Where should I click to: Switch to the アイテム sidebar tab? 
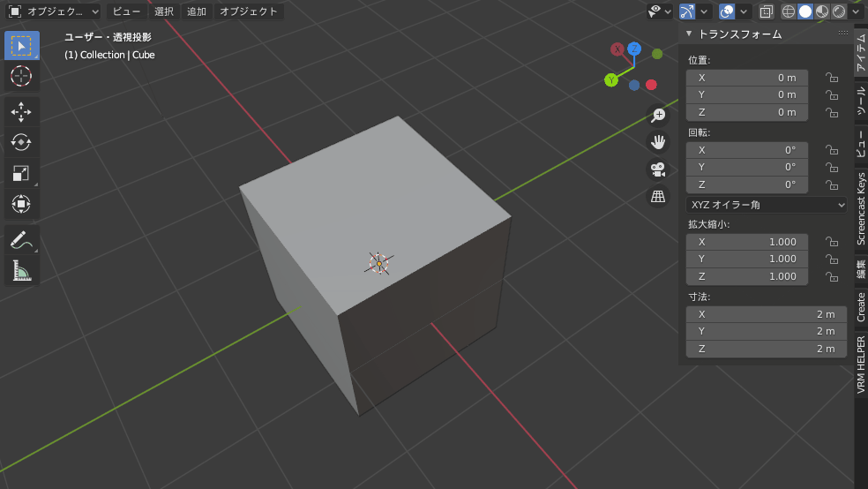click(861, 53)
